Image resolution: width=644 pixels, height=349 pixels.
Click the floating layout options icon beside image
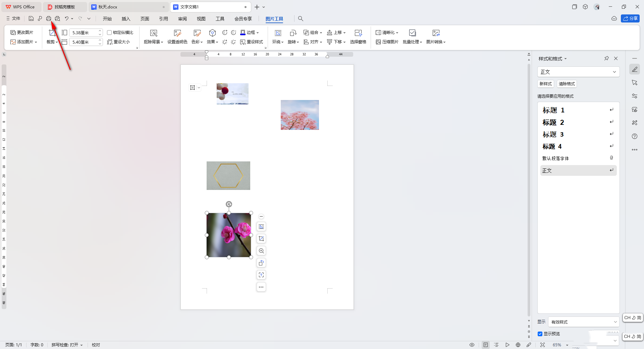point(261,227)
